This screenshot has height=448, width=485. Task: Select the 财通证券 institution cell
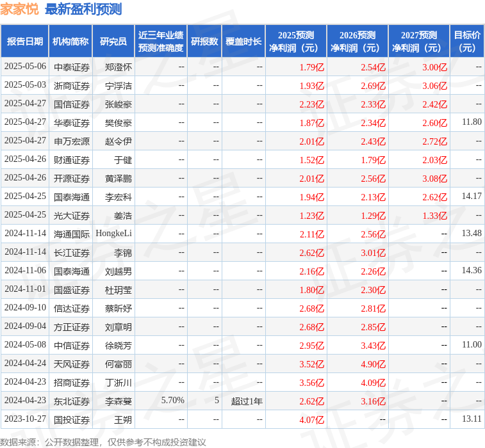click(72, 160)
